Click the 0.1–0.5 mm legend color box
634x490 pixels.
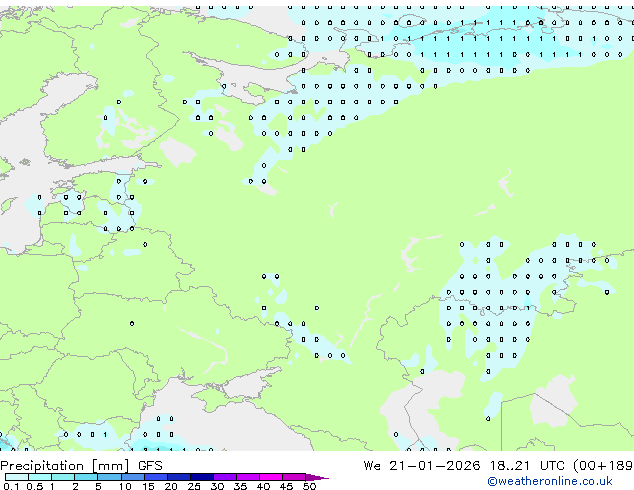coord(17,477)
